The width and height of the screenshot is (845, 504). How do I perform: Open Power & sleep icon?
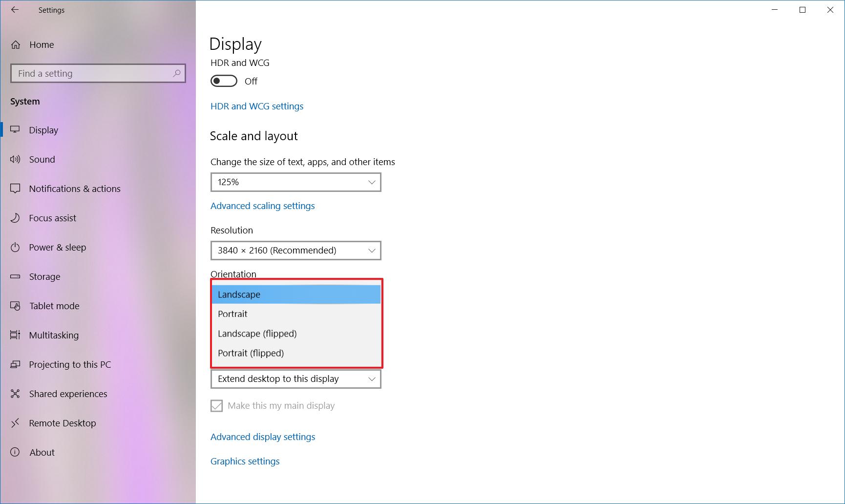click(15, 247)
